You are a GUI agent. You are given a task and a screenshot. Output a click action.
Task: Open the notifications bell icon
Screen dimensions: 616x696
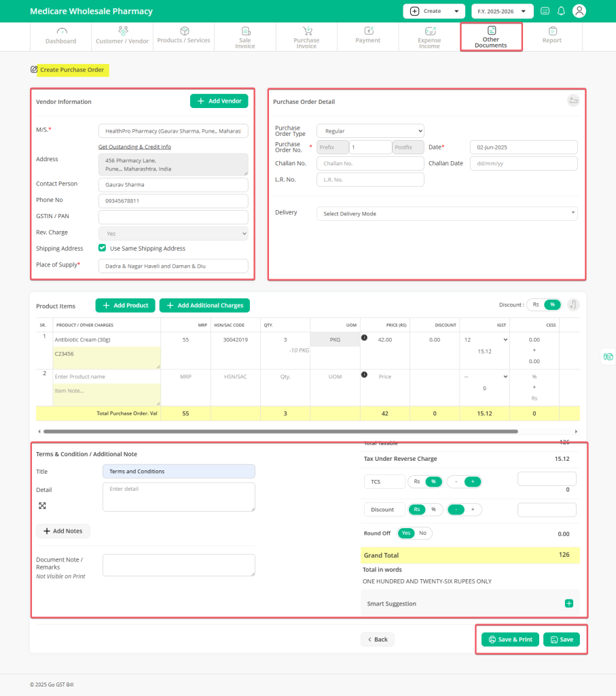click(560, 11)
